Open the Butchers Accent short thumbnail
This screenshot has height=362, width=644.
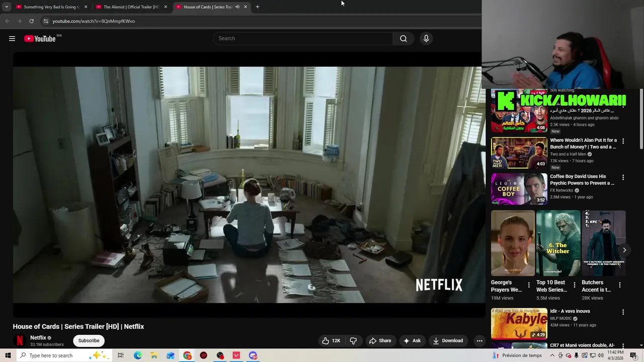[x=604, y=243]
